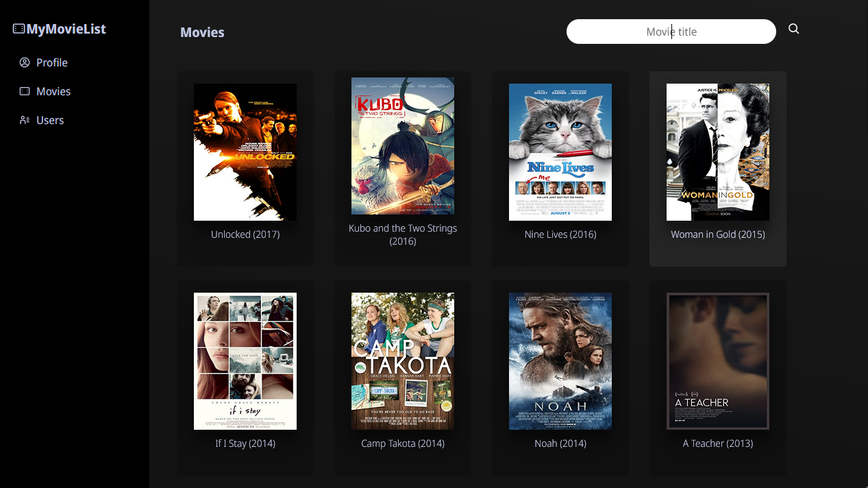Click the "Nine Lives (2016)" title
Image resolution: width=868 pixels, height=488 pixels.
click(x=560, y=234)
